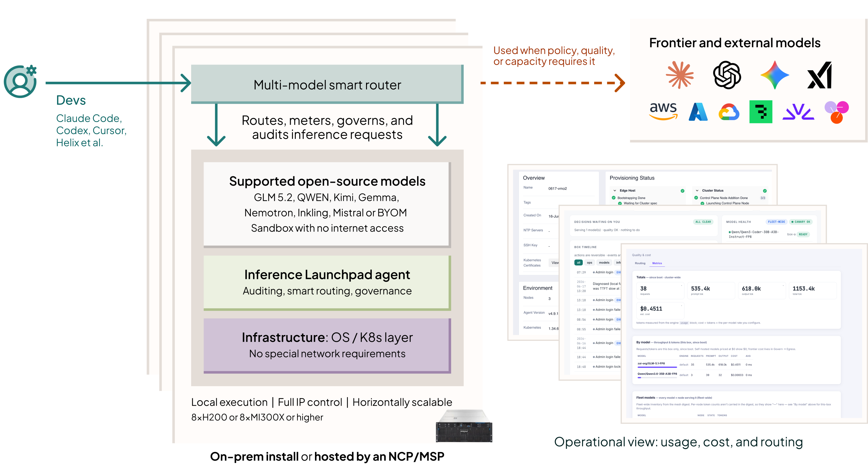868x467 pixels.
Task: Click the purple zigzag arrows logo
Action: point(798,111)
